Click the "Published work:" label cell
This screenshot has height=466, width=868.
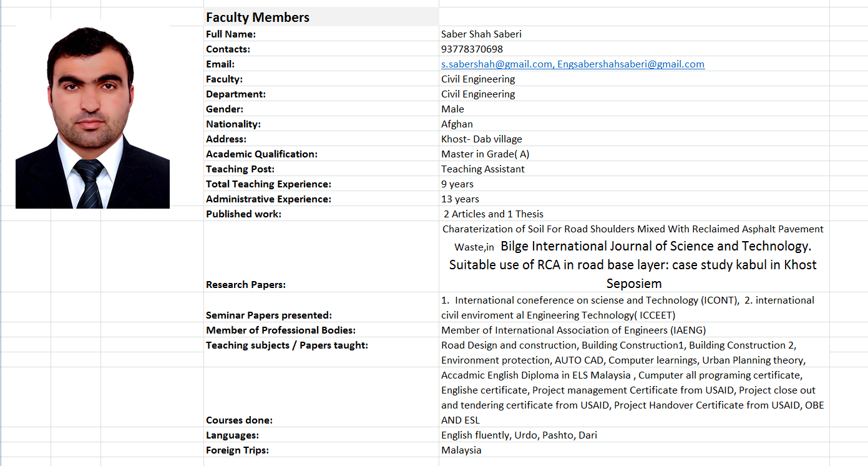pyautogui.click(x=321, y=214)
